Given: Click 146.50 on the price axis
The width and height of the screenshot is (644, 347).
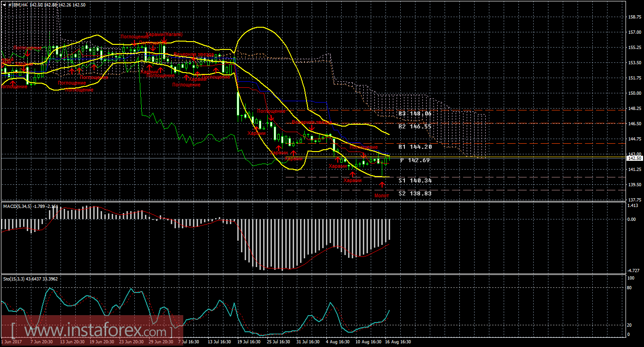Looking at the screenshot, I should 635,124.
